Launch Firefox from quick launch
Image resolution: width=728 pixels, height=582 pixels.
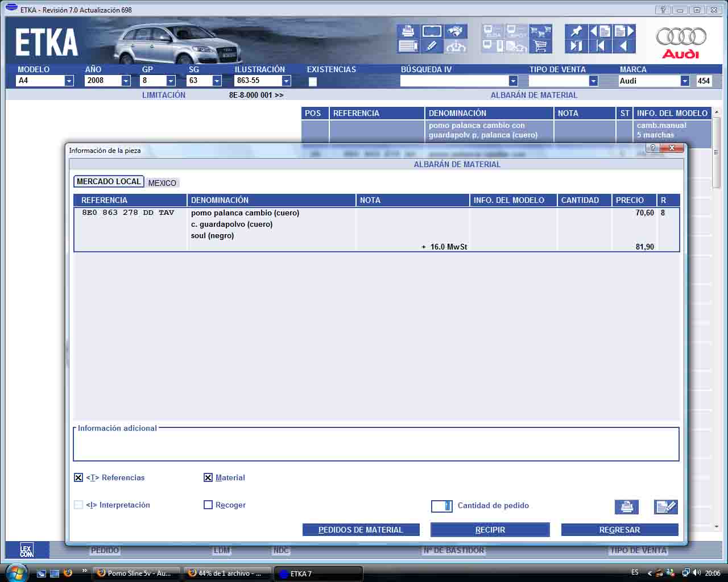(x=68, y=573)
